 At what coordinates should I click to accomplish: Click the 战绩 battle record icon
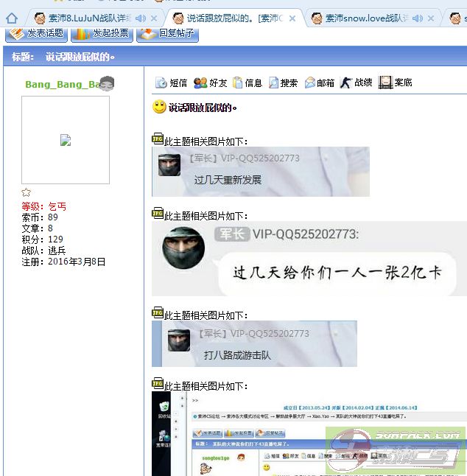click(346, 83)
